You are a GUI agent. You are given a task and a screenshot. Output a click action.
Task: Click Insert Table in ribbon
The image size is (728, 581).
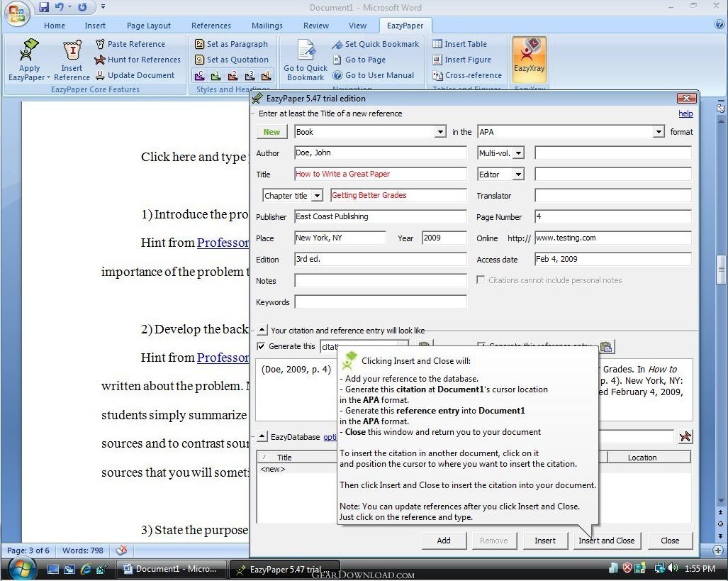click(459, 44)
